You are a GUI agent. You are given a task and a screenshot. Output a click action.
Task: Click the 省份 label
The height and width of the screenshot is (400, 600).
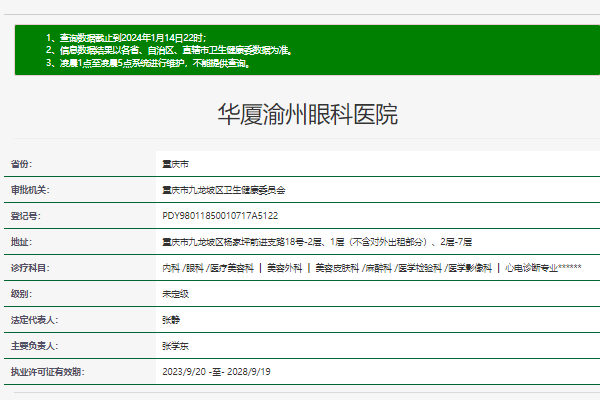point(21,164)
